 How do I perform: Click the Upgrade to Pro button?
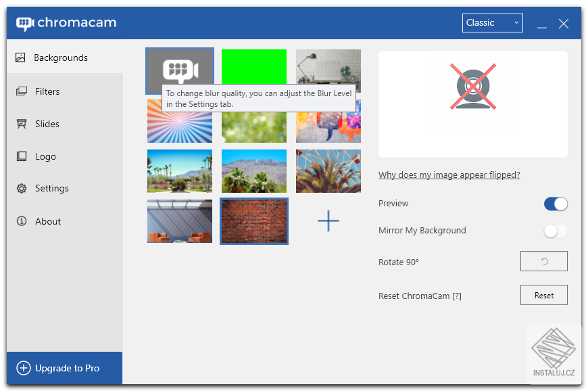(64, 368)
